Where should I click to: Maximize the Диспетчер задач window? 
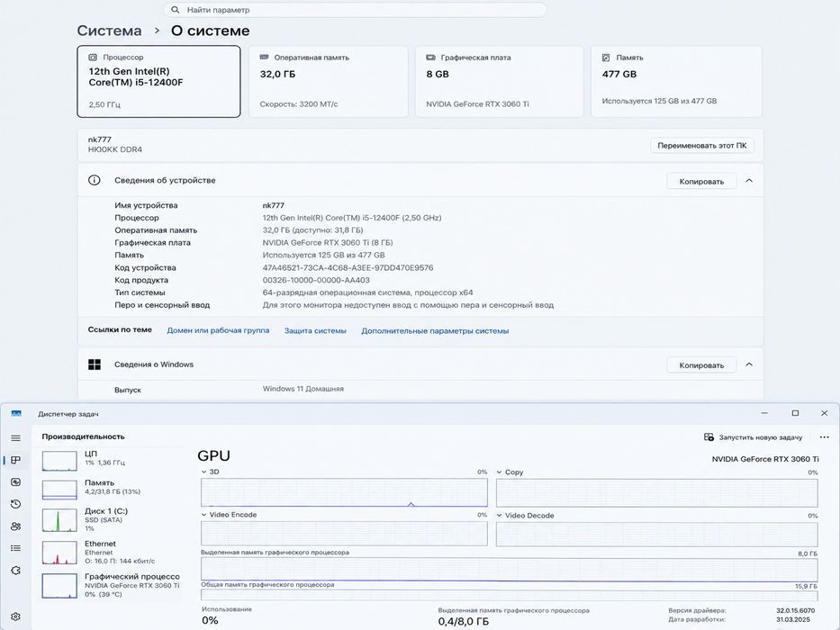pyautogui.click(x=795, y=413)
